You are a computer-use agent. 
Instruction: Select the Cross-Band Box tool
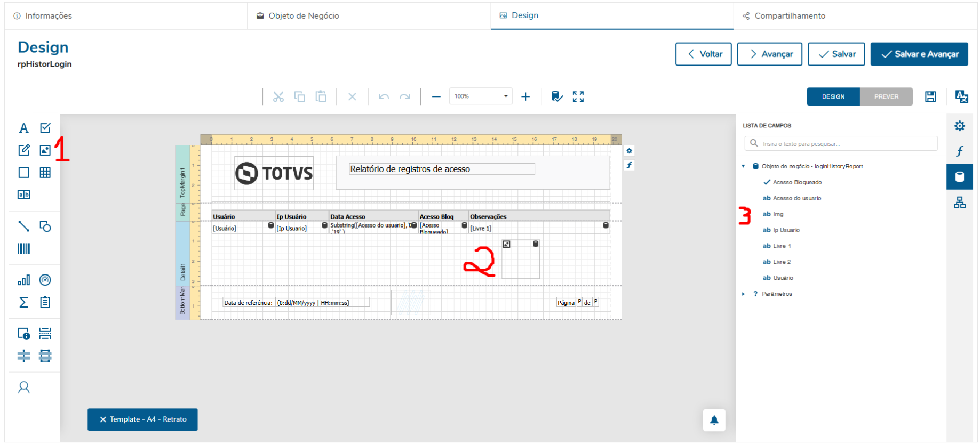[x=45, y=355]
